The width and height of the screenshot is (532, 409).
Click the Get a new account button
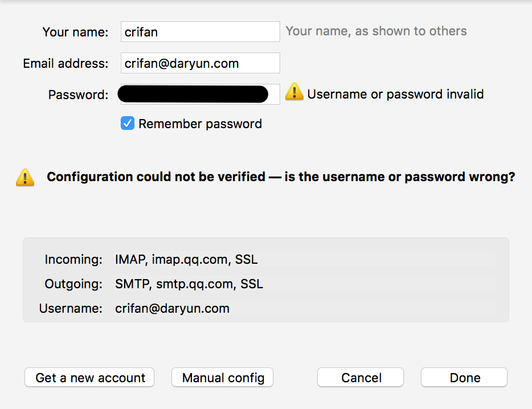[89, 377]
